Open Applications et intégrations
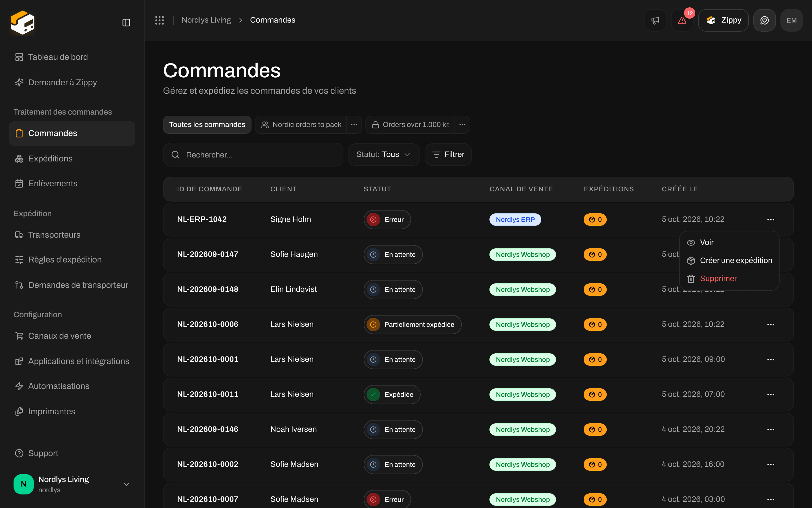 tap(72, 361)
